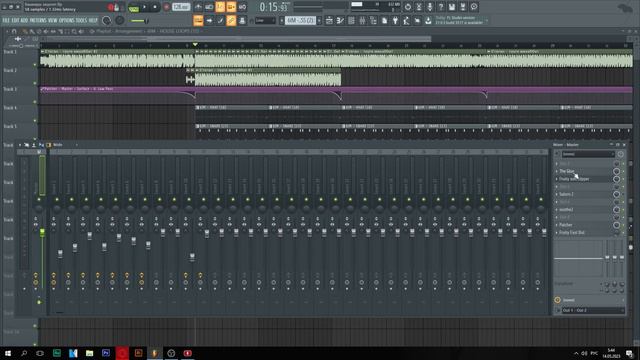
Task: Open the mixer input (none) dropdown
Action: pos(588,154)
